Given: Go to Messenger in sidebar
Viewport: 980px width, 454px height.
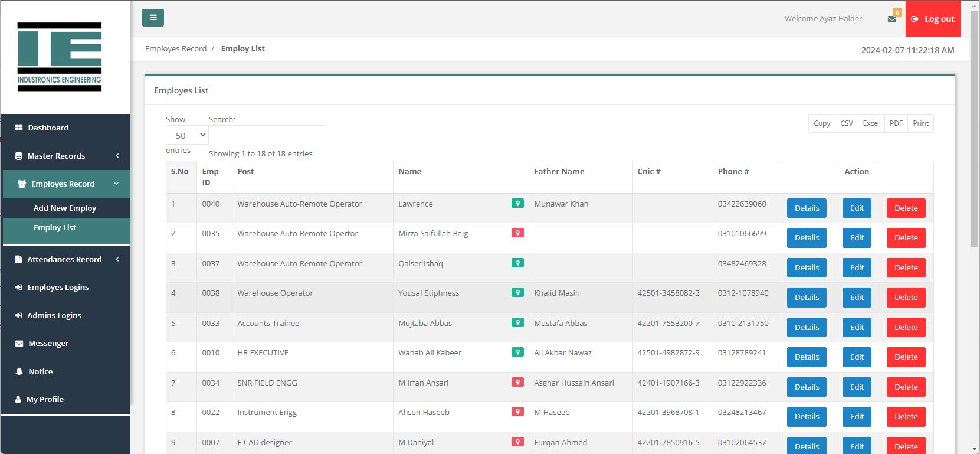Looking at the screenshot, I should (x=48, y=343).
